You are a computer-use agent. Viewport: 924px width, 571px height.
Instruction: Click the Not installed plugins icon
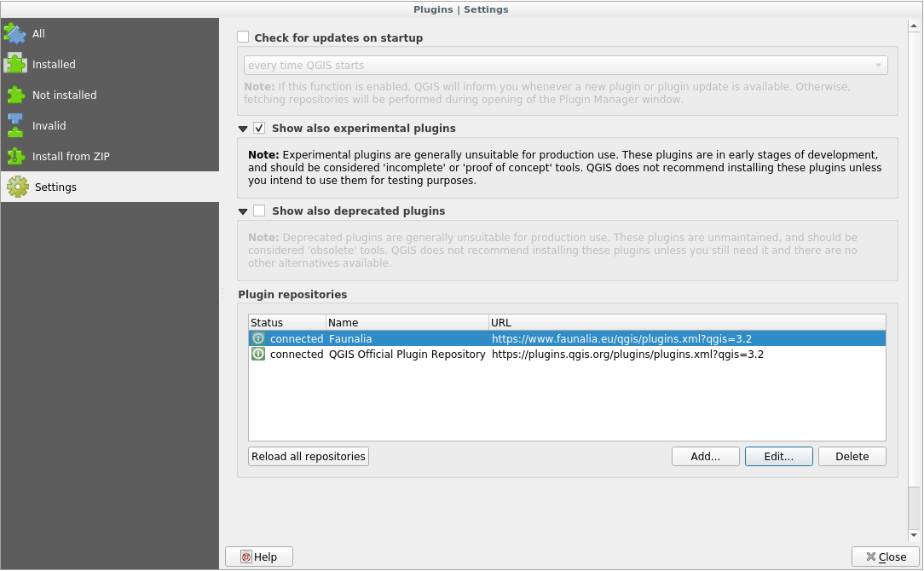click(x=15, y=95)
